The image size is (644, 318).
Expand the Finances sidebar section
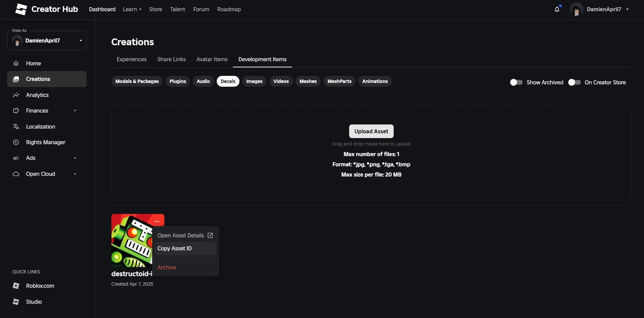[37, 110]
